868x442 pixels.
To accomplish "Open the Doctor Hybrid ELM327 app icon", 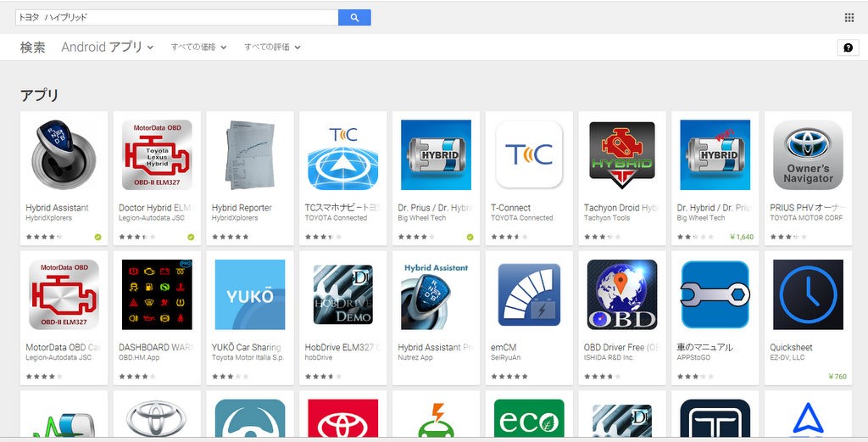I will point(157,155).
